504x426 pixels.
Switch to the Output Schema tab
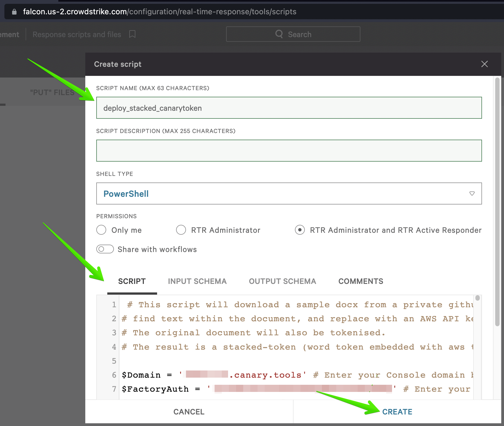pyautogui.click(x=282, y=281)
